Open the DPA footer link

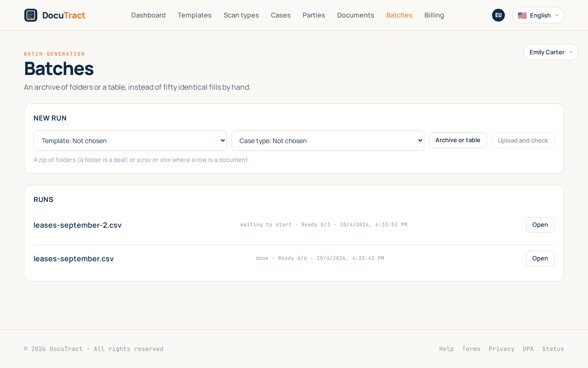pos(528,349)
